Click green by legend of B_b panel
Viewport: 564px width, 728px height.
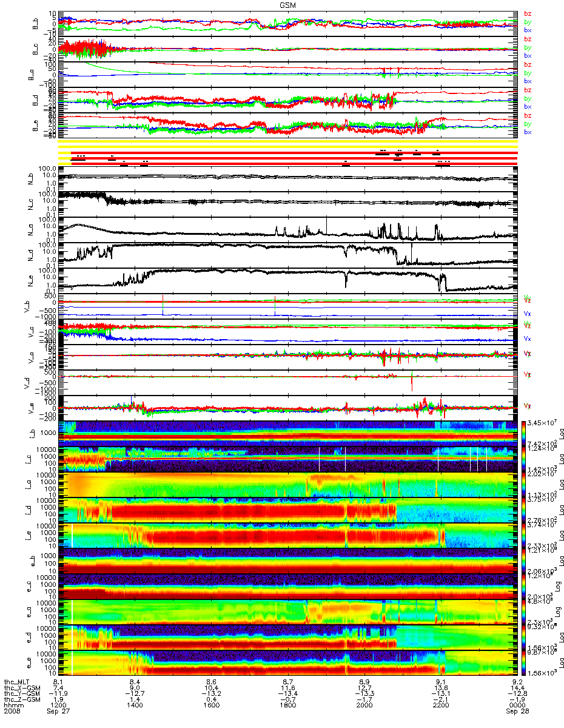(527, 22)
